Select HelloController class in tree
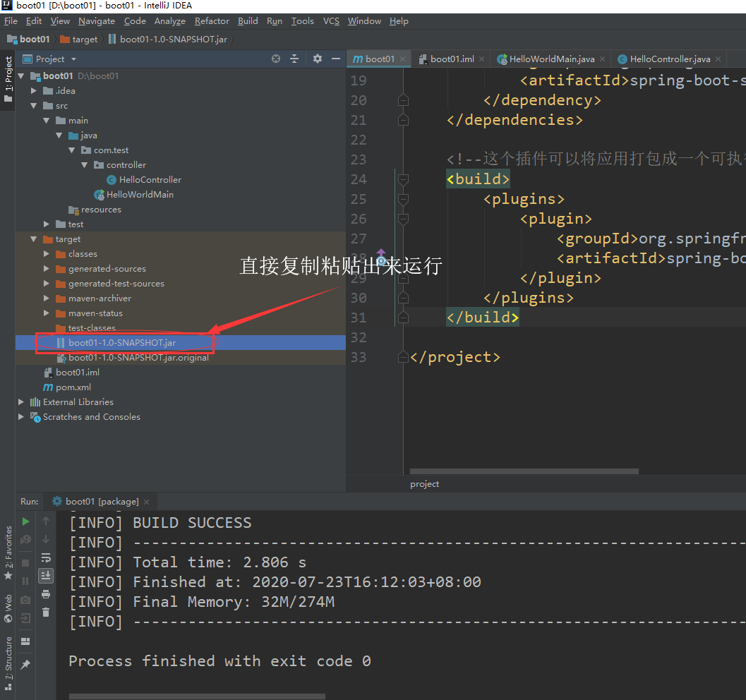This screenshot has height=700, width=746. [x=144, y=180]
